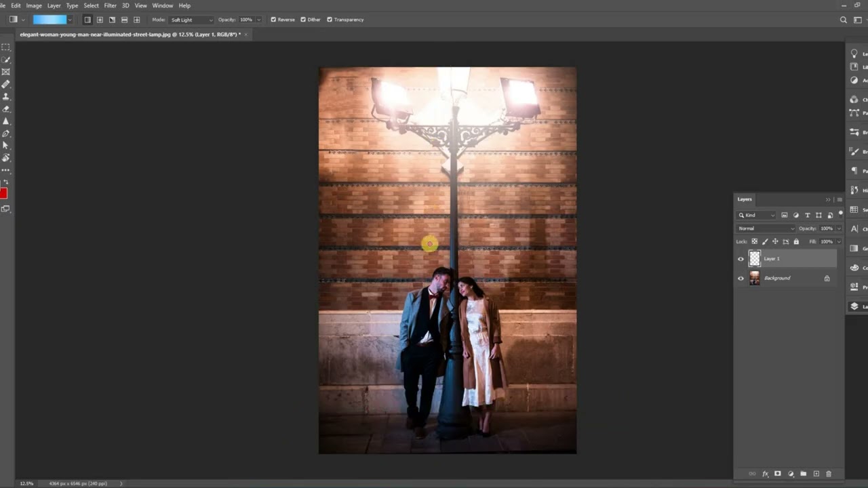Select the Healing Brush bandage tool

point(5,84)
